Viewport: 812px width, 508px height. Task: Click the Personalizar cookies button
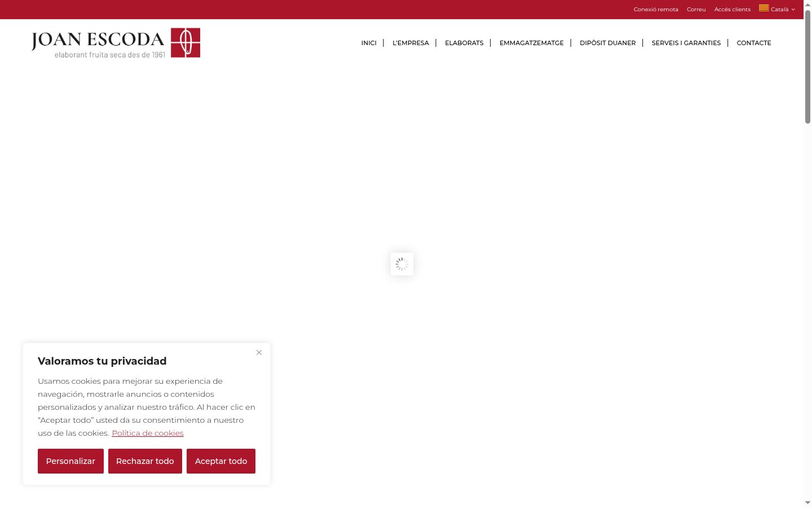70,461
